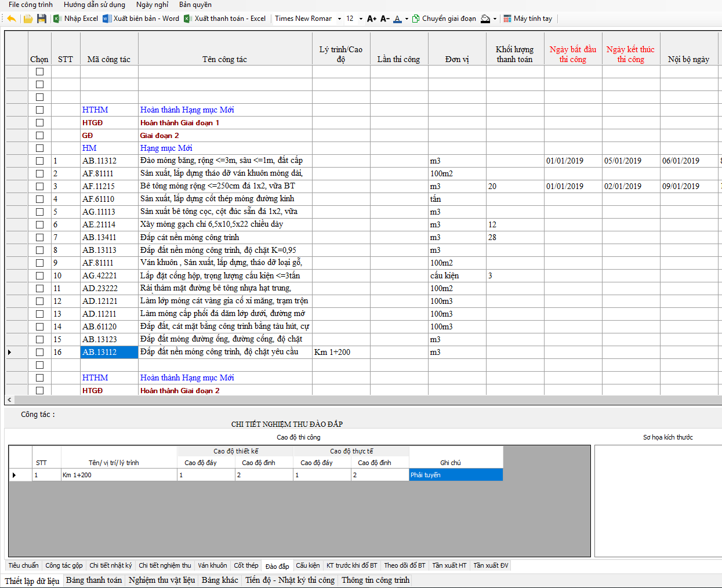
Task: Click Xuất thanh toán - Excel
Action: coord(225,19)
